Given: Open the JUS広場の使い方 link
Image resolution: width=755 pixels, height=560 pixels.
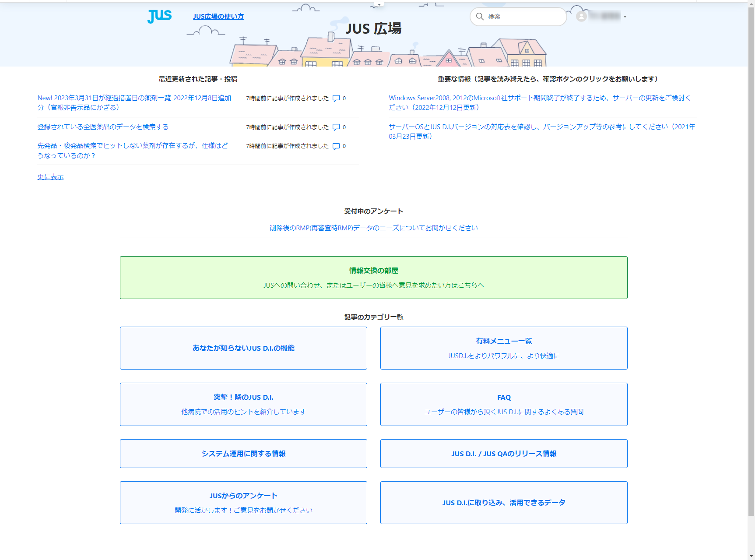Looking at the screenshot, I should tap(218, 16).
